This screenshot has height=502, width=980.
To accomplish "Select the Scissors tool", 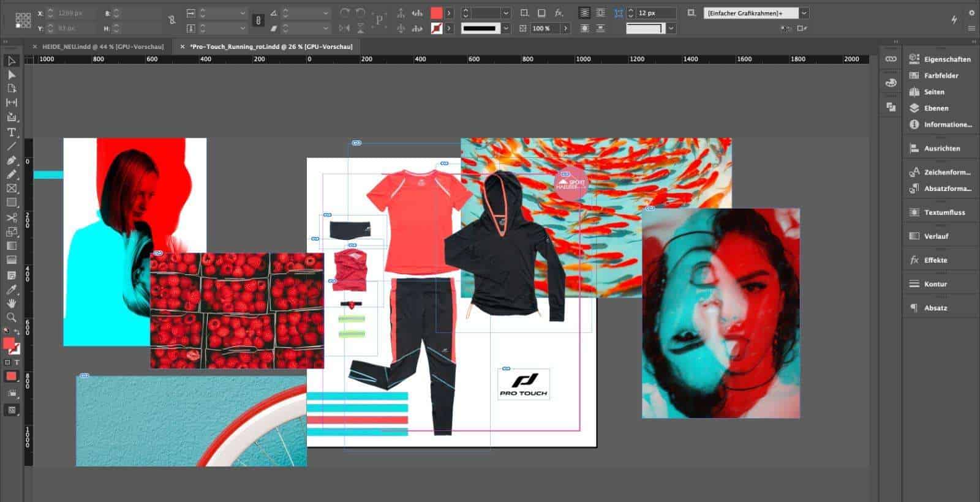I will [x=11, y=218].
